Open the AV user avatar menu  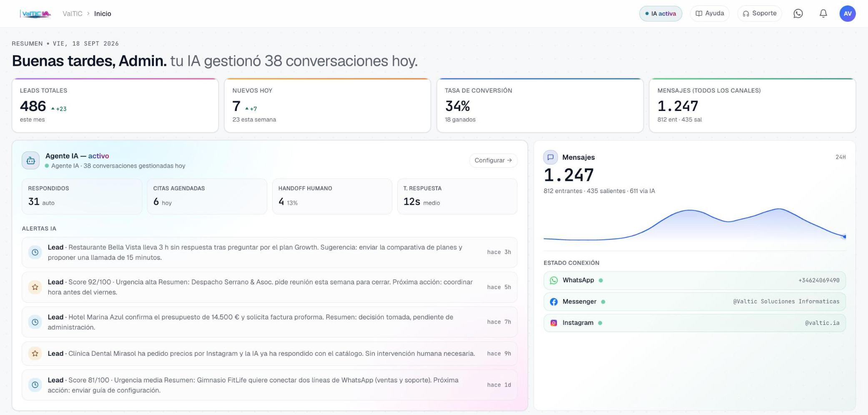click(848, 14)
